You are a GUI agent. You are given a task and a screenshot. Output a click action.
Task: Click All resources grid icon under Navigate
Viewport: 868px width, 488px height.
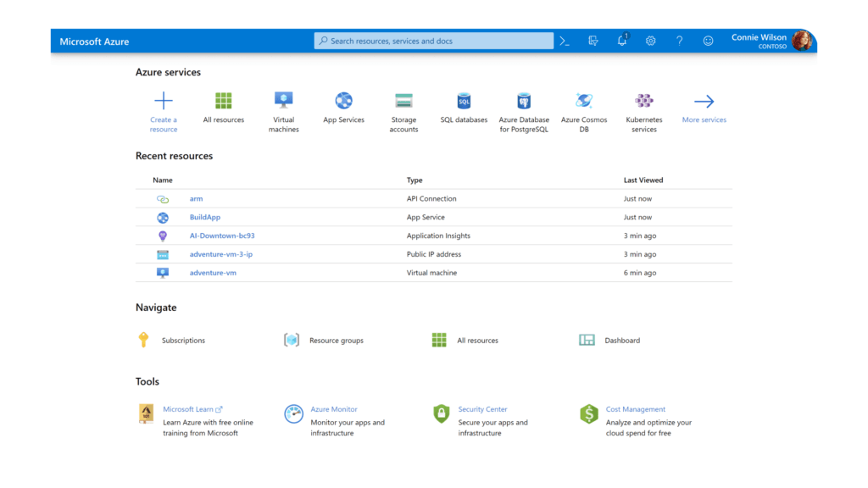click(x=439, y=340)
